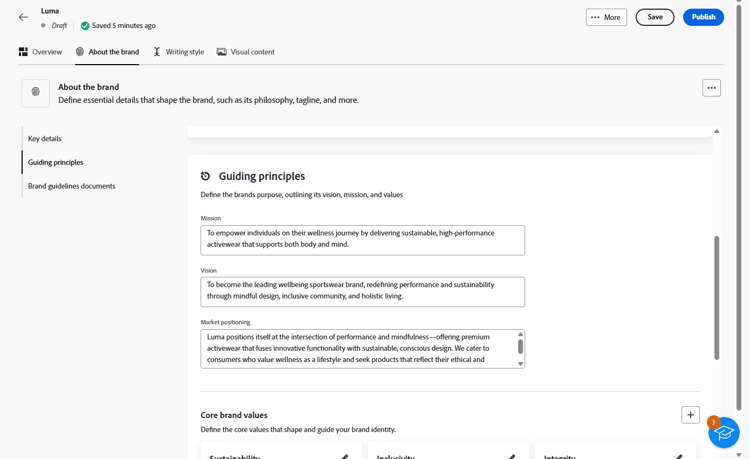Select Key details in the sidebar
Screen dimensions: 750x459
[x=44, y=139]
